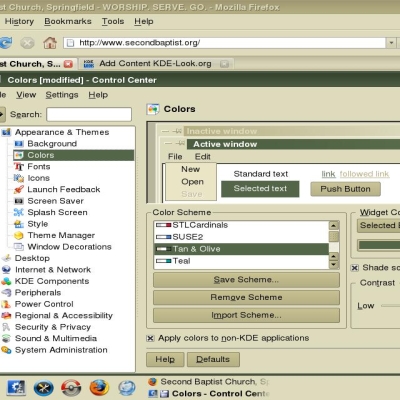Click the Help button below Colors panel
Viewport: 400px width, 400px height.
(x=165, y=359)
